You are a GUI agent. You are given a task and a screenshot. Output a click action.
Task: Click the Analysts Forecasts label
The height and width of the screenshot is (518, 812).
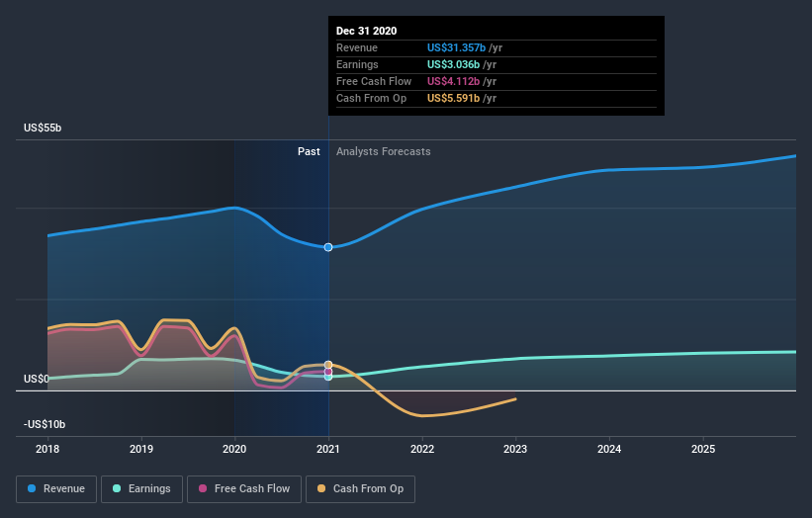(383, 151)
